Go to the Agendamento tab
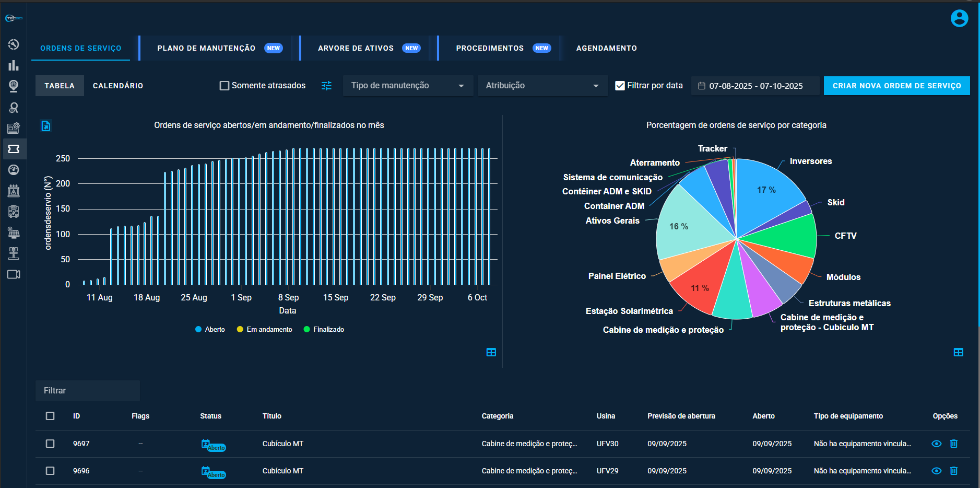This screenshot has height=488, width=980. pyautogui.click(x=606, y=48)
